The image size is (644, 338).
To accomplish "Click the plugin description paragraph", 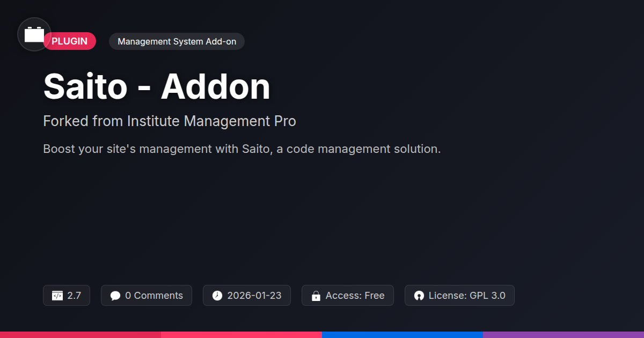I will click(241, 149).
